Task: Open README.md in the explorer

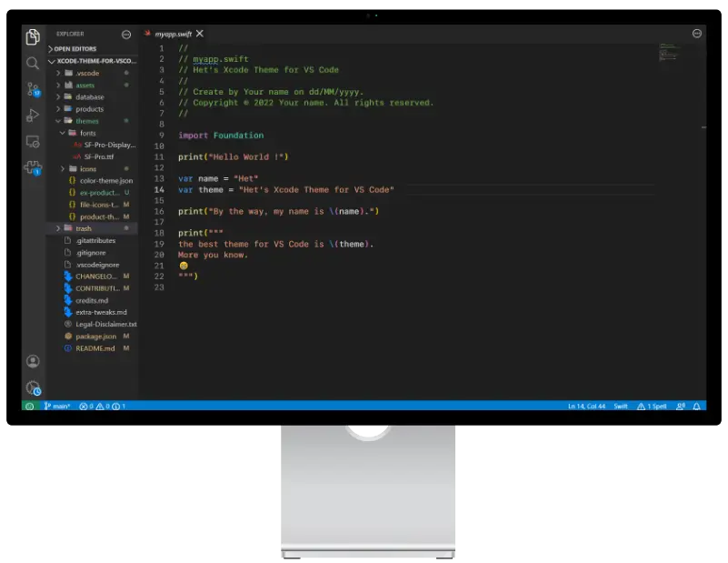Action: 92,348
